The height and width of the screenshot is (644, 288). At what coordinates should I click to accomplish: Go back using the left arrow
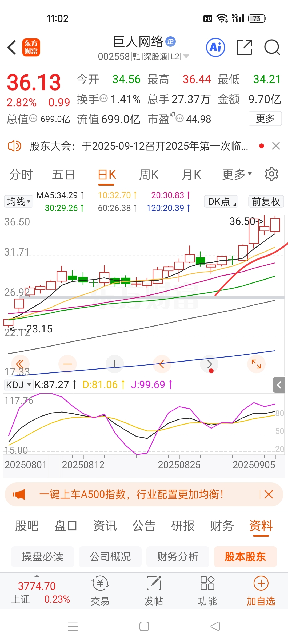[x=12, y=48]
